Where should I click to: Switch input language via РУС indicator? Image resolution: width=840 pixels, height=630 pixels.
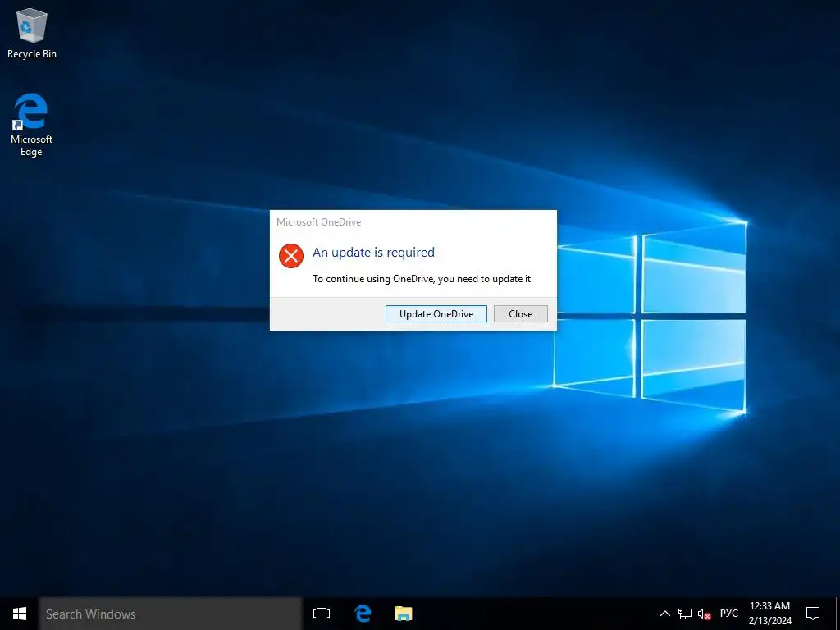tap(728, 614)
